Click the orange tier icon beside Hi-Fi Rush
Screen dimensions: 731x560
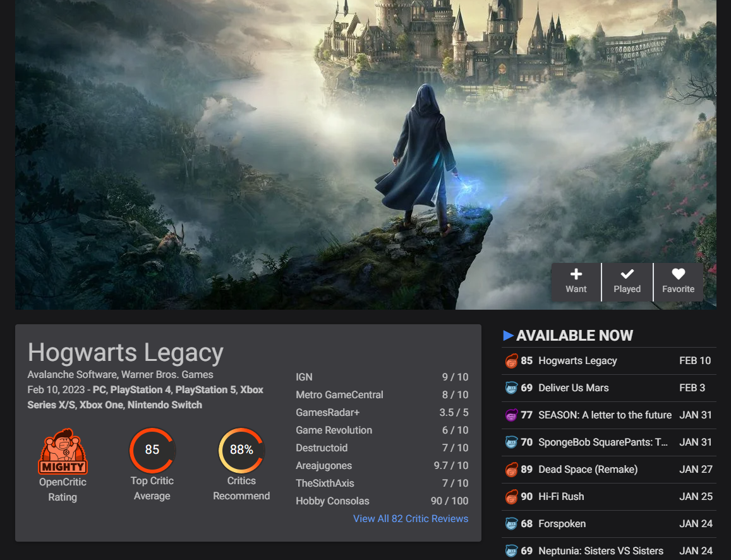[511, 497]
